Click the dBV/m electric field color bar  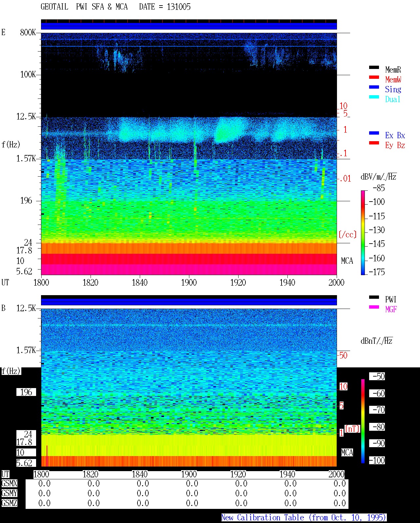363,232
